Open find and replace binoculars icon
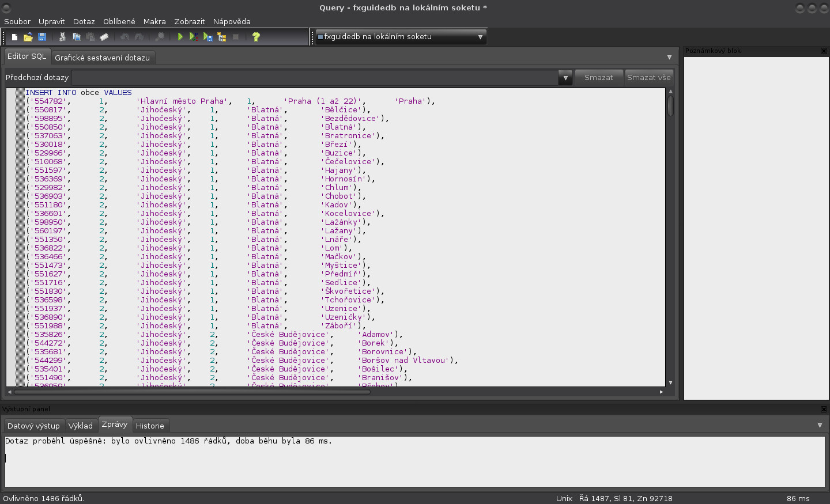830x504 pixels. (160, 37)
